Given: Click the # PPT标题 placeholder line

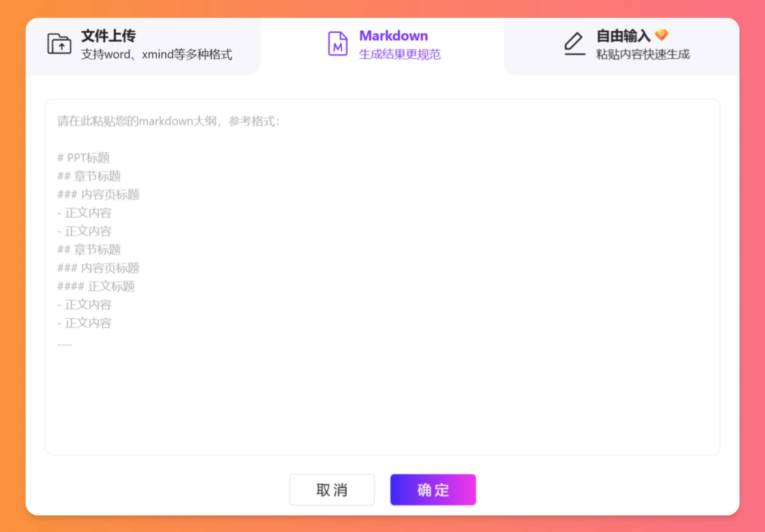Looking at the screenshot, I should click(x=83, y=158).
